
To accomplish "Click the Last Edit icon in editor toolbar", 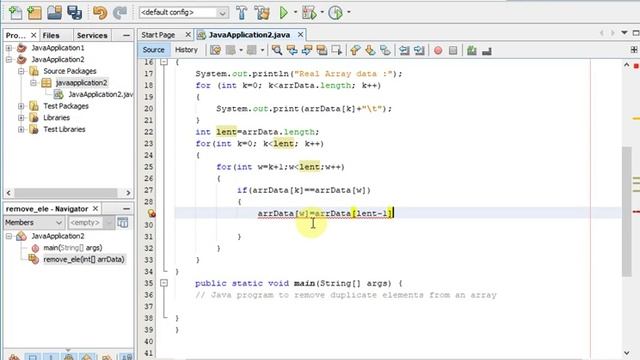I will pyautogui.click(x=215, y=50).
